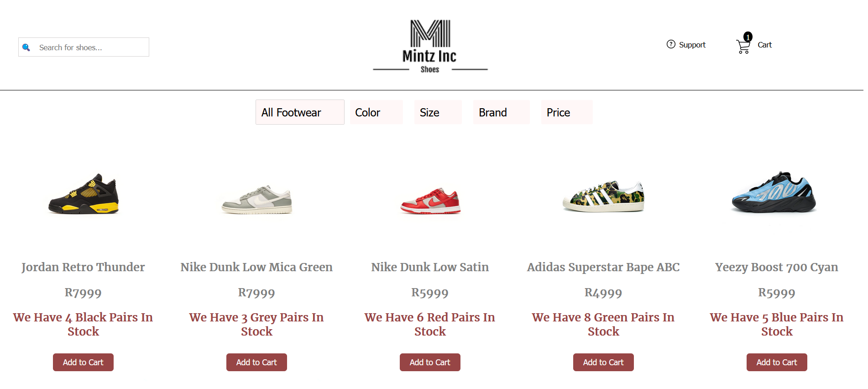
Task: Add Yeezy Boost 700 Cyan to cart
Action: pyautogui.click(x=777, y=362)
